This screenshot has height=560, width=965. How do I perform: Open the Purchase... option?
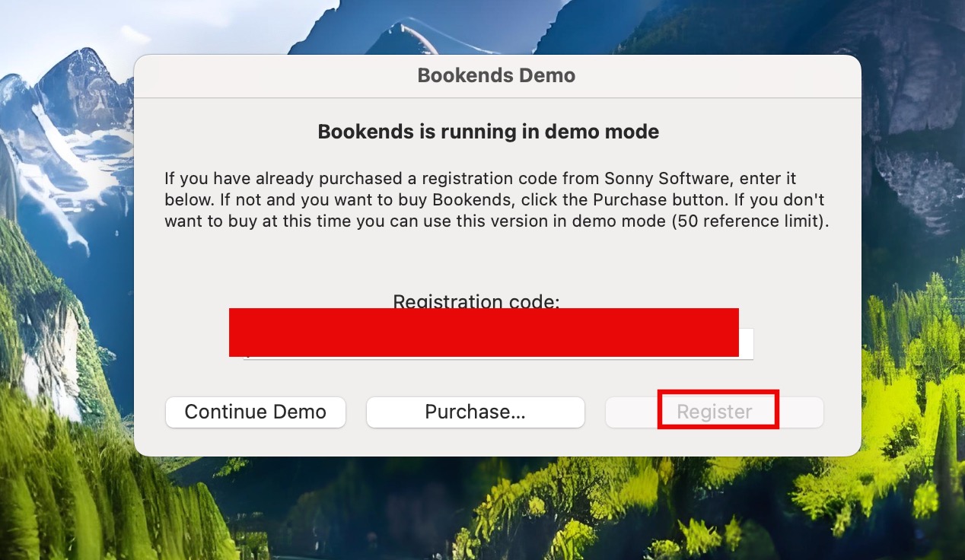(475, 412)
